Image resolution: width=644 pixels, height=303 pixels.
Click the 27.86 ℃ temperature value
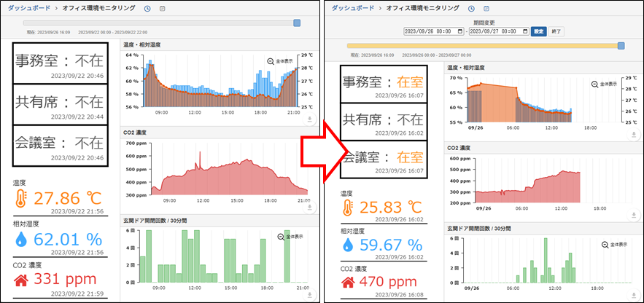(x=67, y=198)
